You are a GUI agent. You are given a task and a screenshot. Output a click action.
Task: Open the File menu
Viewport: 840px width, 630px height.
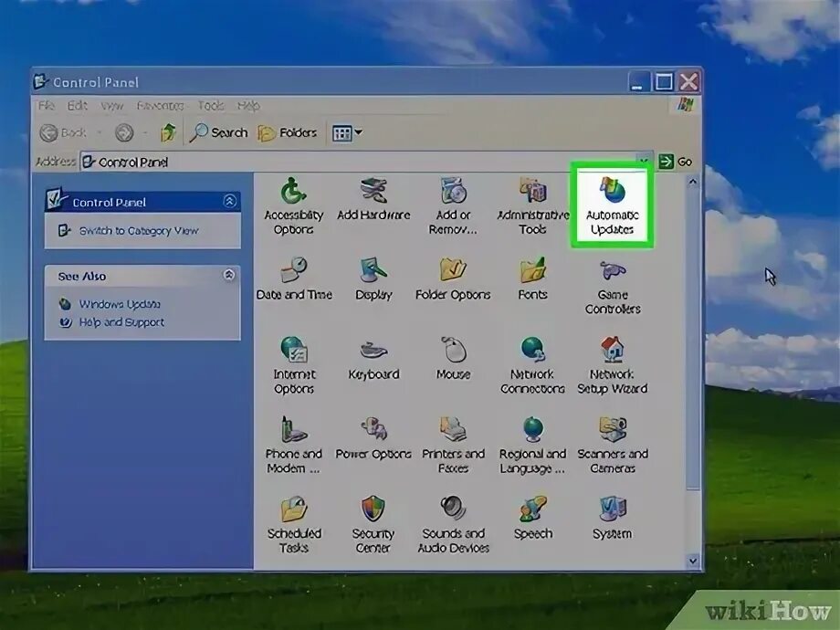[46, 106]
